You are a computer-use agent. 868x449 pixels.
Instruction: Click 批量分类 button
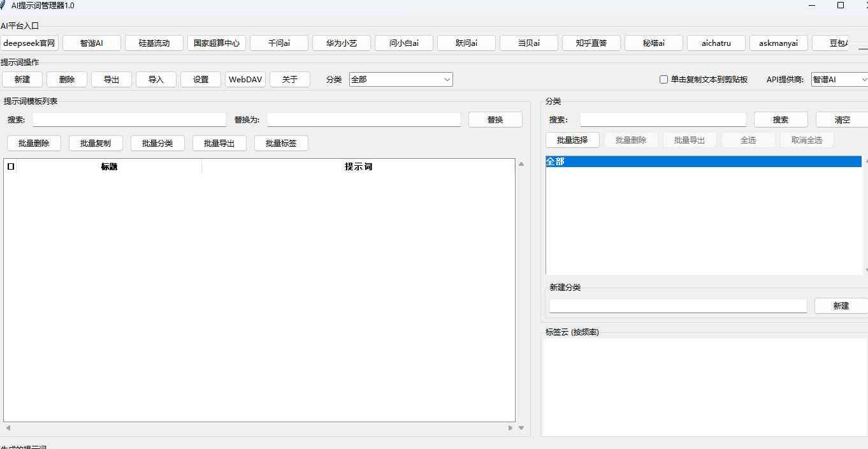(157, 143)
